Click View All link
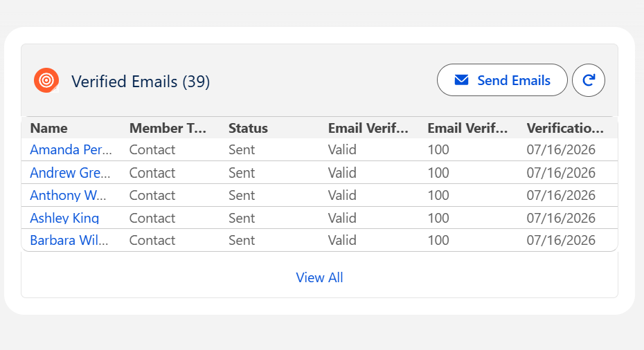644x350 pixels. (319, 278)
